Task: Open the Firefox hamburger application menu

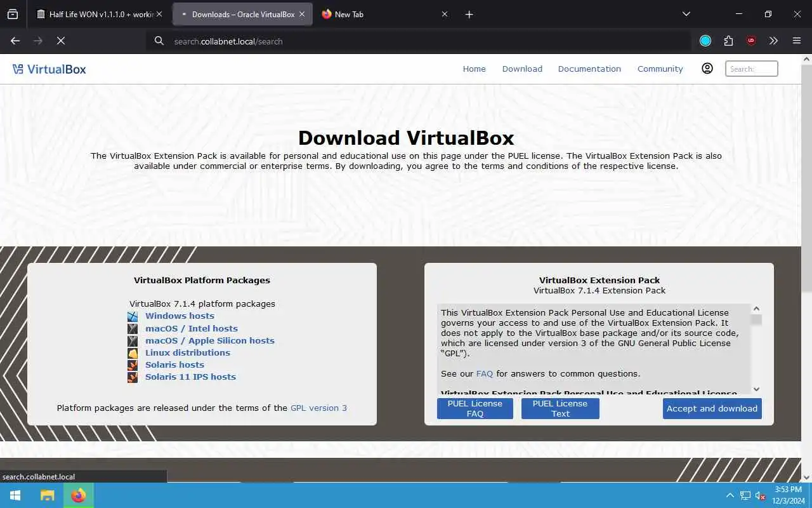Action: tap(797, 41)
